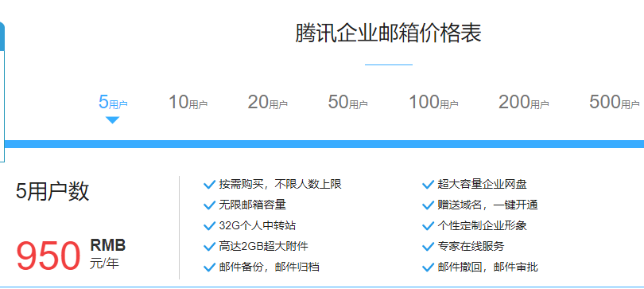Open the 20用户 pricing tab

click(x=267, y=102)
